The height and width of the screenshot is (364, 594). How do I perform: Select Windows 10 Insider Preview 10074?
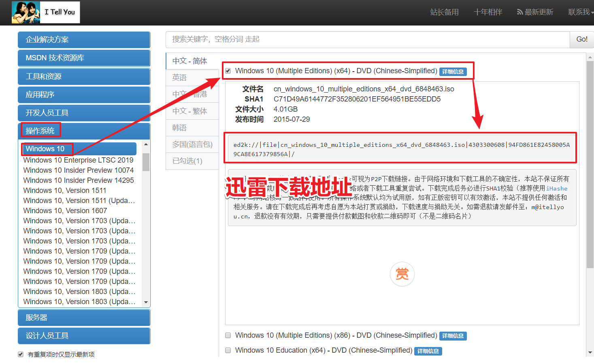[x=79, y=170]
